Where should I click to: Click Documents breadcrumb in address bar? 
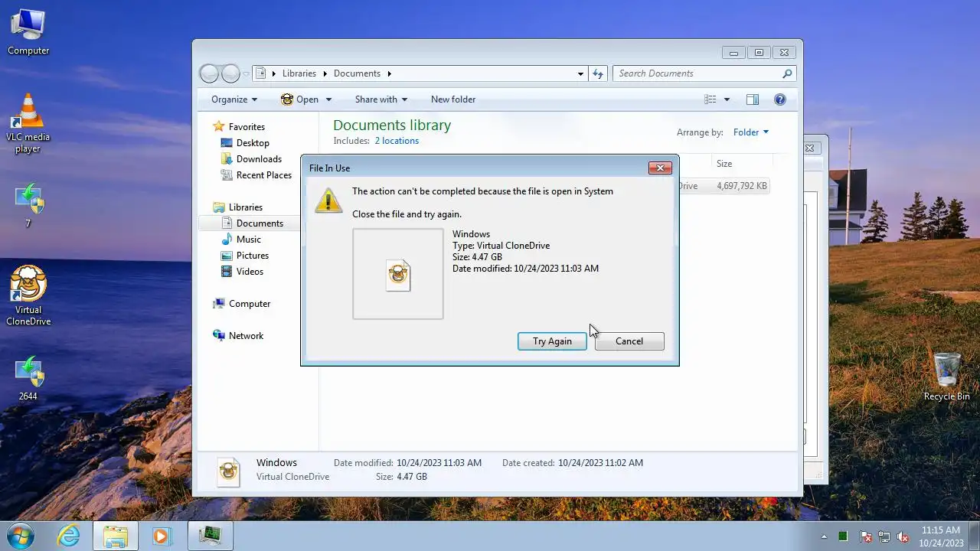[x=357, y=73]
